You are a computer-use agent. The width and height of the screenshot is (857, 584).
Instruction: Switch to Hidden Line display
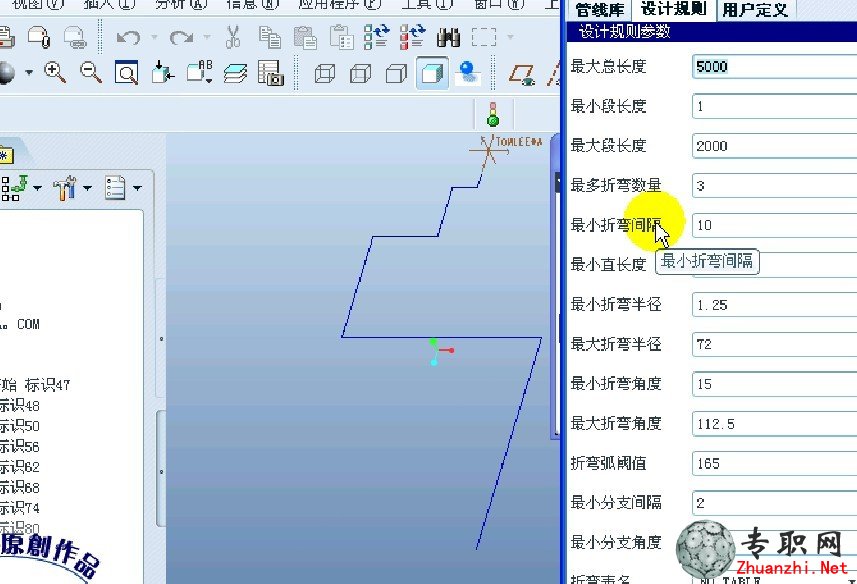pyautogui.click(x=360, y=73)
